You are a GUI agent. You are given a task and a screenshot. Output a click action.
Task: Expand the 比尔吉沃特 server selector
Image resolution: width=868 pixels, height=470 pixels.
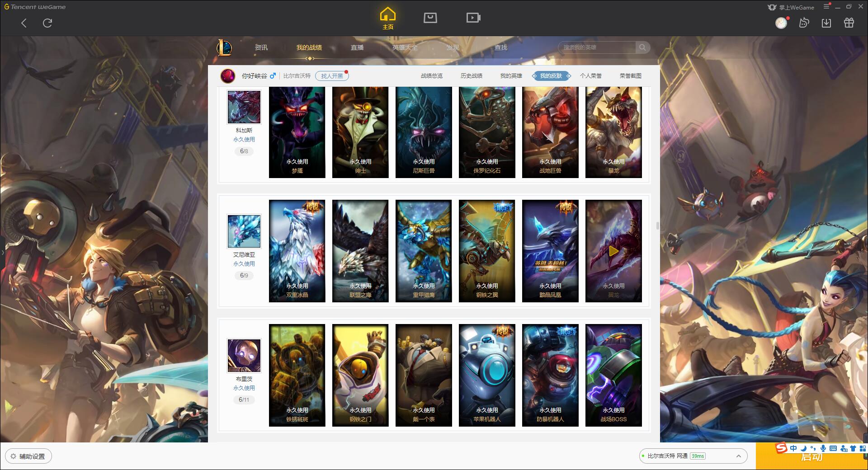tap(693, 456)
